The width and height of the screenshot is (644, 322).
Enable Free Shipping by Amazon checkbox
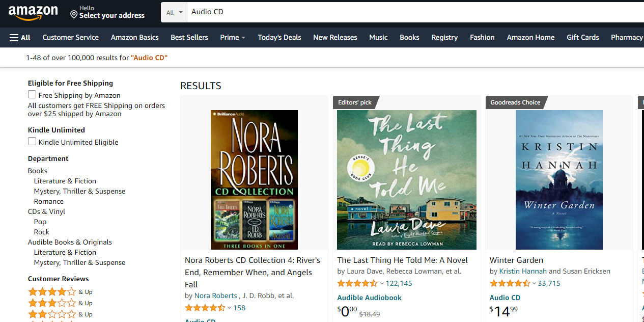click(32, 95)
